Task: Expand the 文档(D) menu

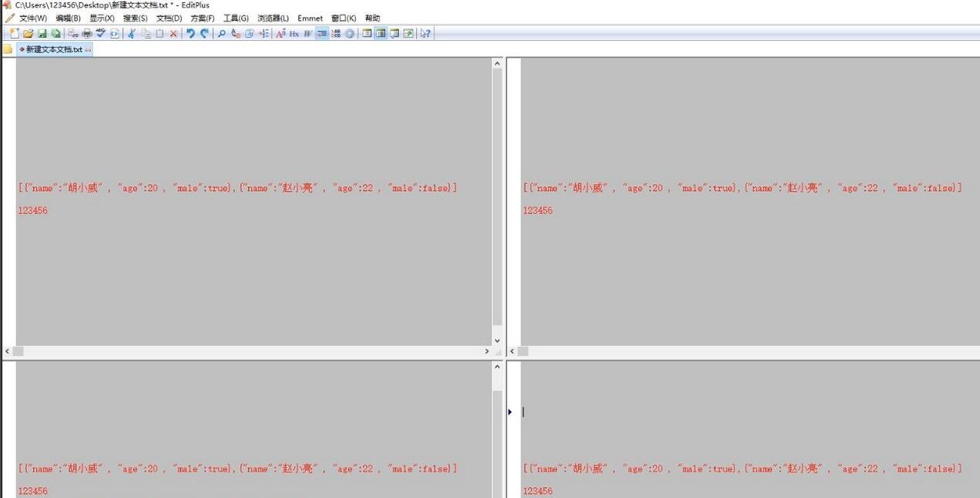Action: click(x=169, y=18)
